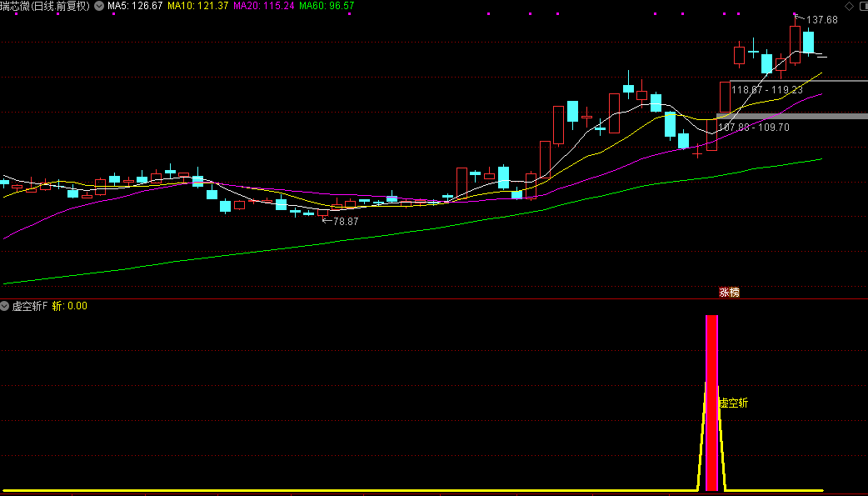Click the 斩: 0.00 indicator value
868x496 pixels.
coord(70,306)
